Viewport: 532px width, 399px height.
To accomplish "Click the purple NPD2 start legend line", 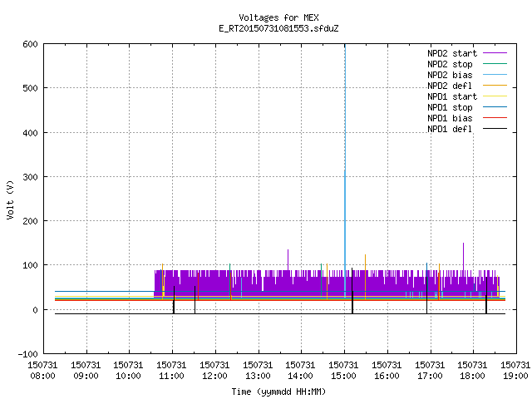I will pyautogui.click(x=495, y=53).
